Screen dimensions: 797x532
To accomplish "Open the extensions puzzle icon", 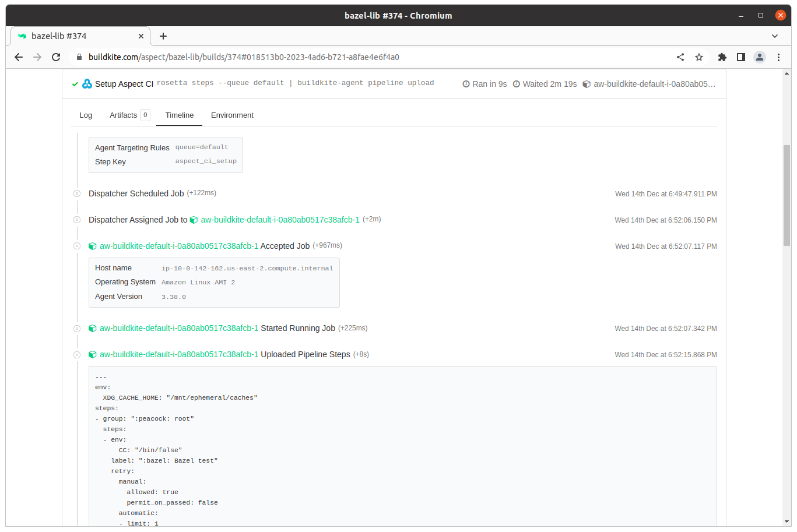I will (x=722, y=57).
